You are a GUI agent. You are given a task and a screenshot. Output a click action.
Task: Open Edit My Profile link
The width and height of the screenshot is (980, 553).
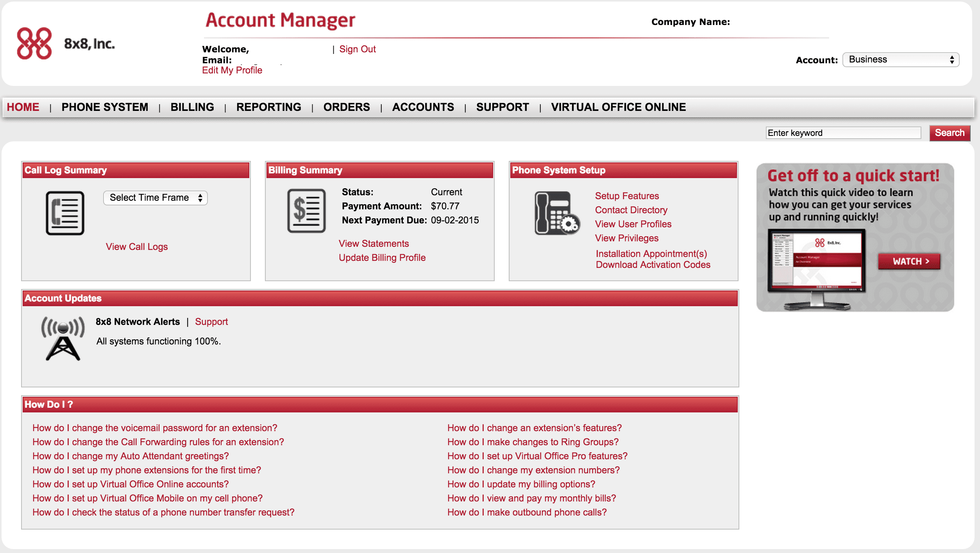[232, 70]
